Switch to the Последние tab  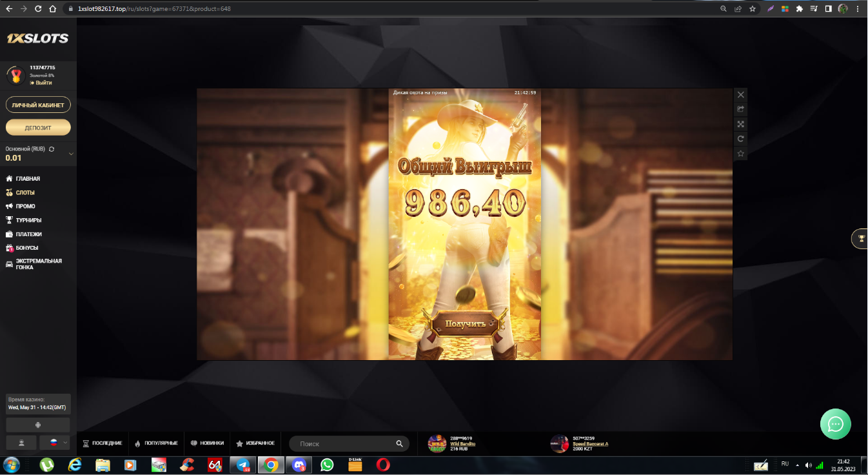tap(103, 443)
